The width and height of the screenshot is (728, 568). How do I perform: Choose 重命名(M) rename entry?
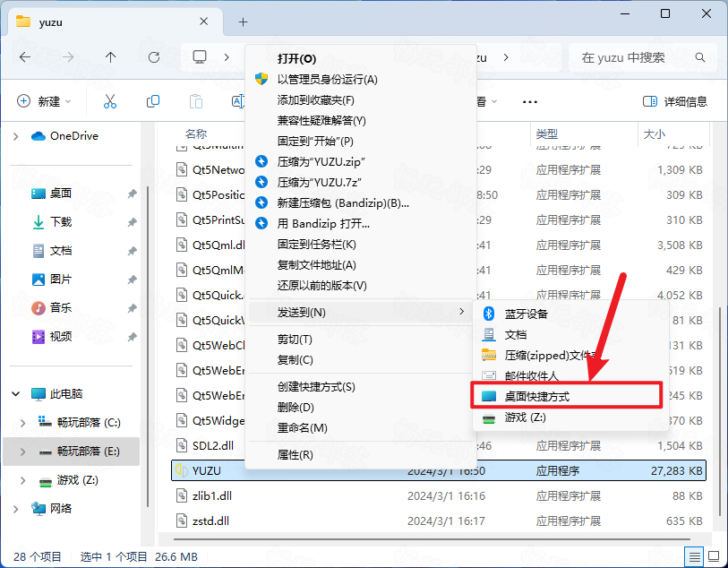(x=360, y=427)
